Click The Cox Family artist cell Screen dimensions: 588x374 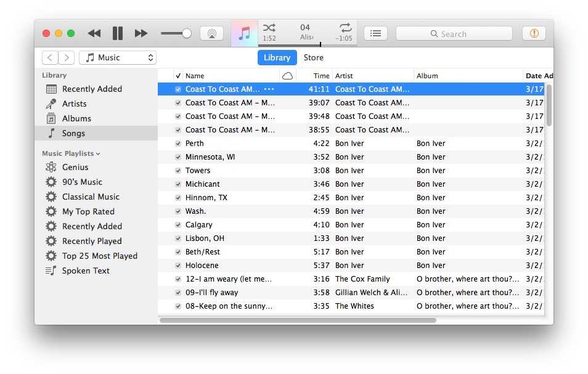click(x=362, y=279)
